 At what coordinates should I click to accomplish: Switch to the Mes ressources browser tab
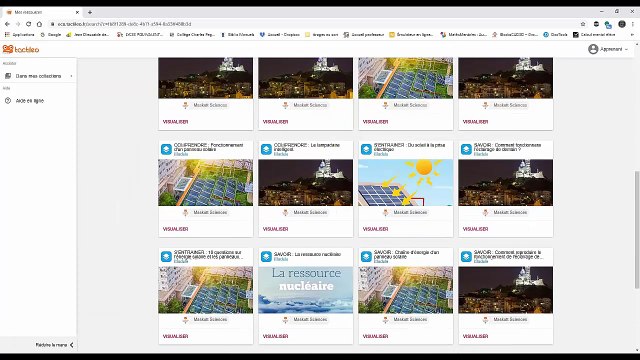pos(41,12)
